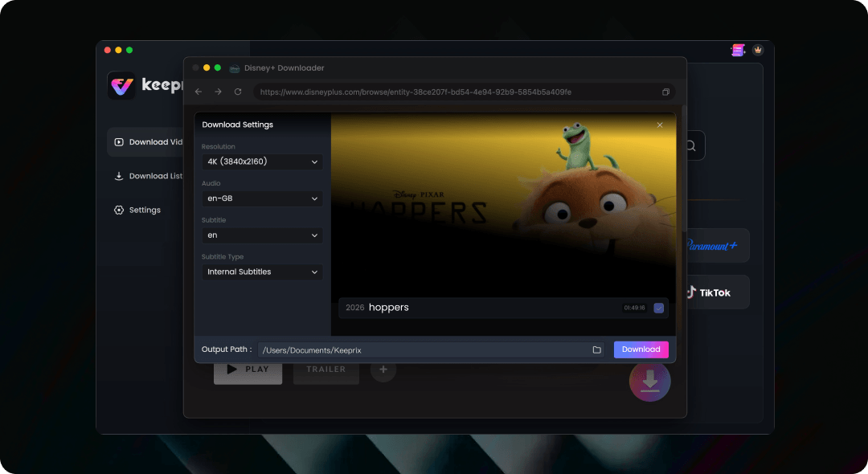Click the 2026 year label
868x474 pixels.
pos(355,308)
